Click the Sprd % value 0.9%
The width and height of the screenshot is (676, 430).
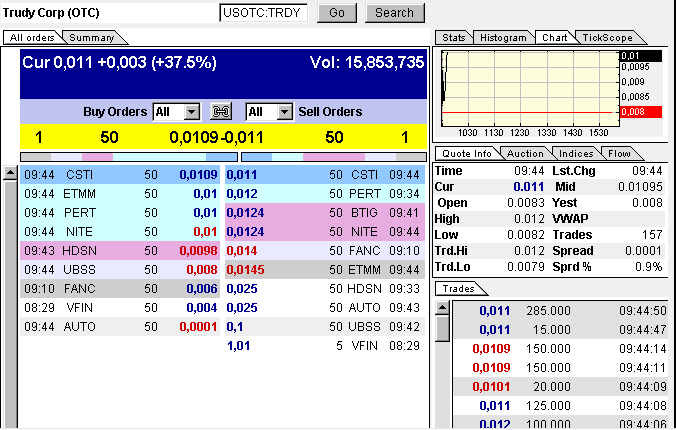648,267
